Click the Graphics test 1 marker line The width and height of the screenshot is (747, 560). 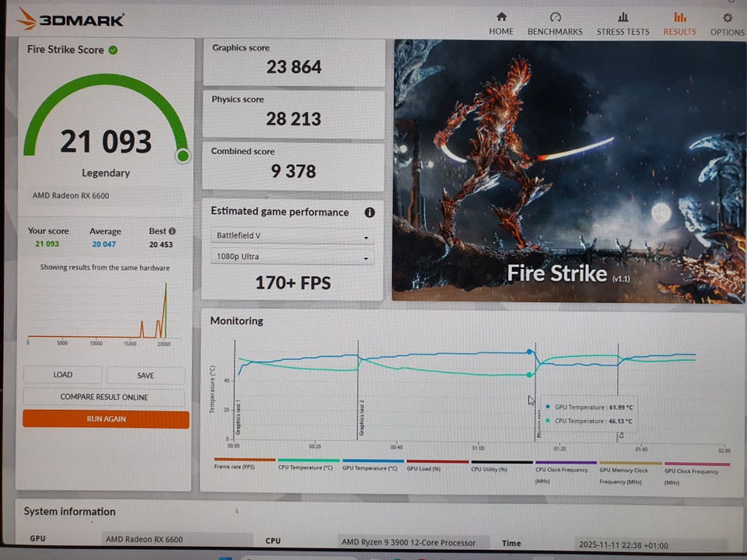(235, 390)
